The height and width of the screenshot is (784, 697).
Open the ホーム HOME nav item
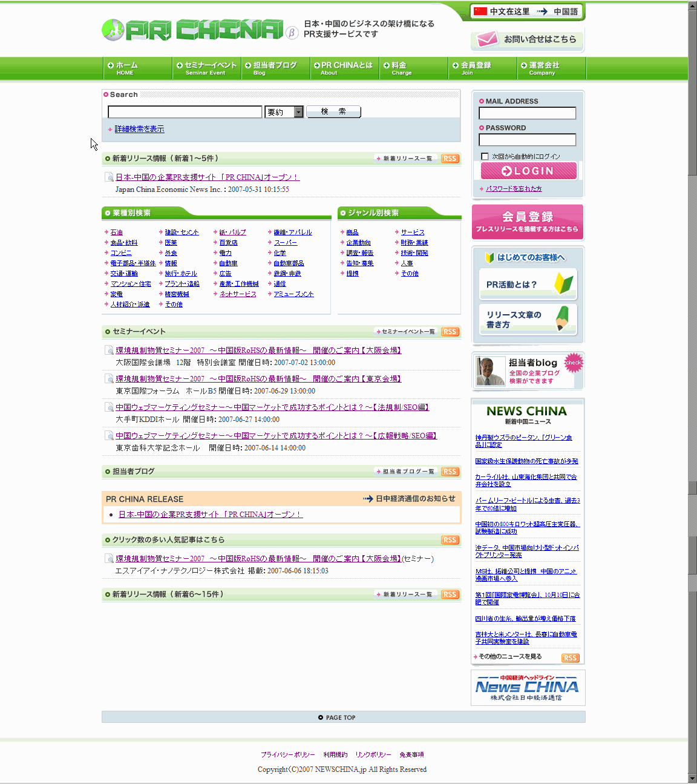tap(138, 68)
